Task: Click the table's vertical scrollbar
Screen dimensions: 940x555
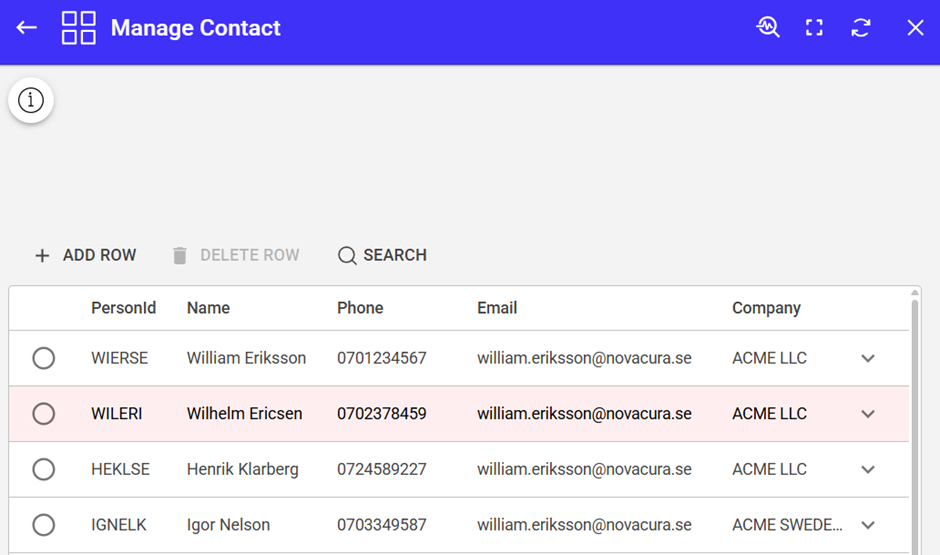Action: [915, 420]
